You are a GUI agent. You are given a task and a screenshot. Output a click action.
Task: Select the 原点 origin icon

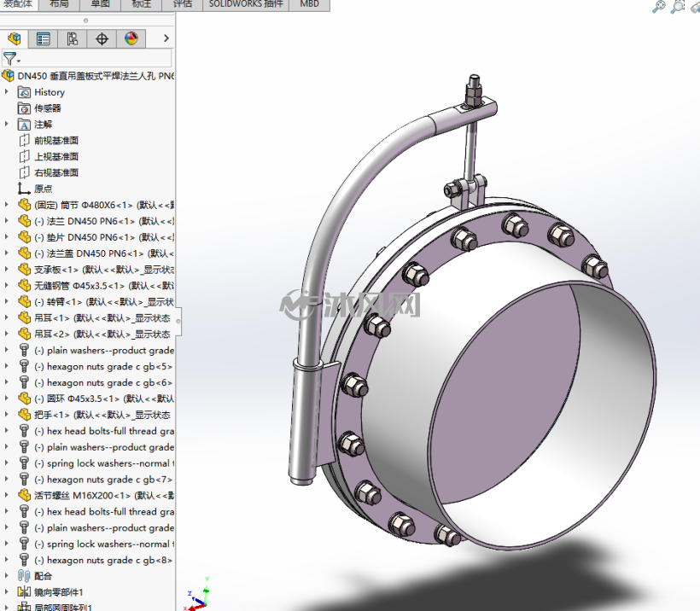(x=24, y=189)
